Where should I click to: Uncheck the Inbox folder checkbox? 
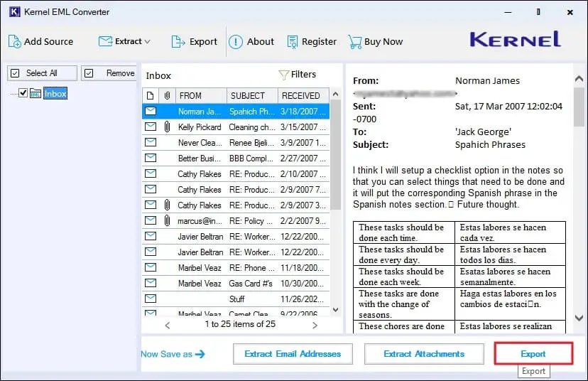[23, 92]
